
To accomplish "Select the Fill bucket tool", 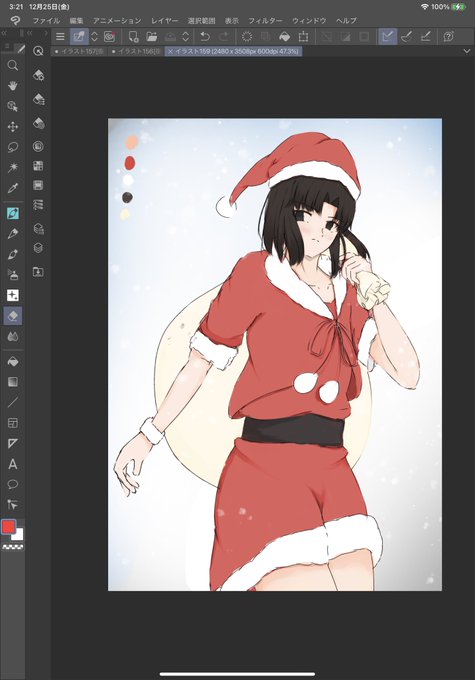I will pyautogui.click(x=13, y=362).
